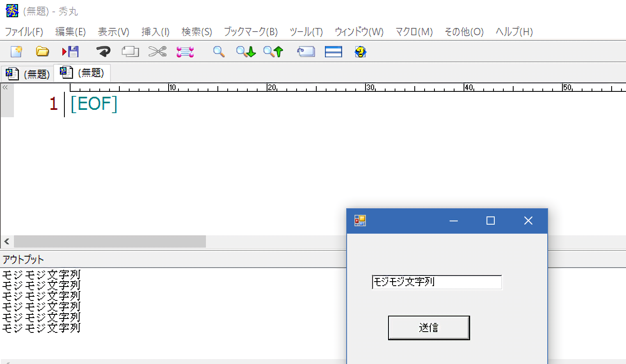Cut selection with the scissors icon
Screen dimensions: 626x364
pyautogui.click(x=157, y=52)
